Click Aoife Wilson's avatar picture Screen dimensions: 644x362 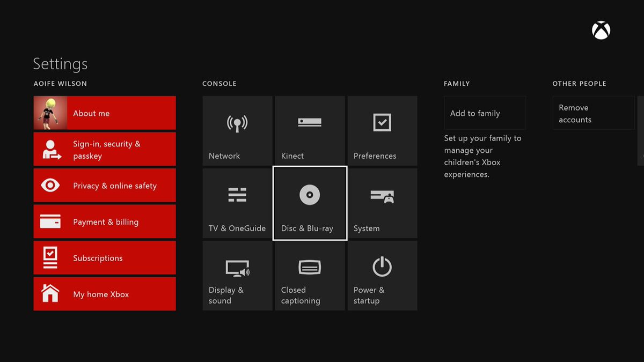point(49,113)
